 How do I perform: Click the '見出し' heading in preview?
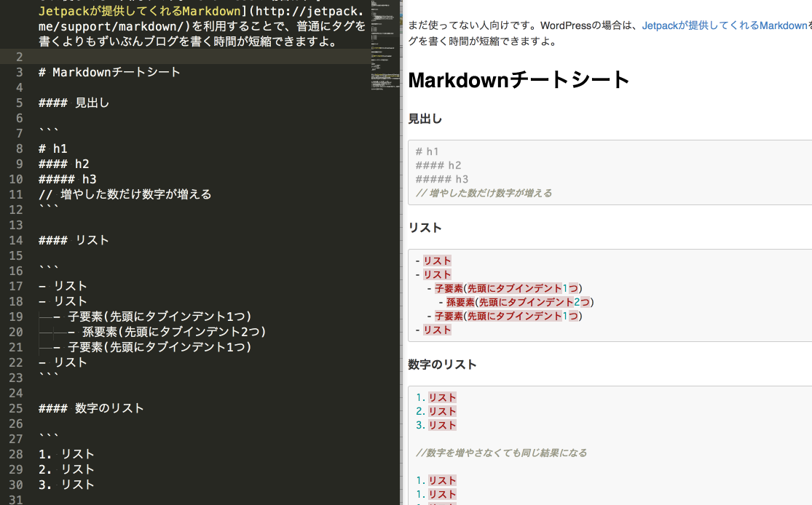click(x=425, y=119)
